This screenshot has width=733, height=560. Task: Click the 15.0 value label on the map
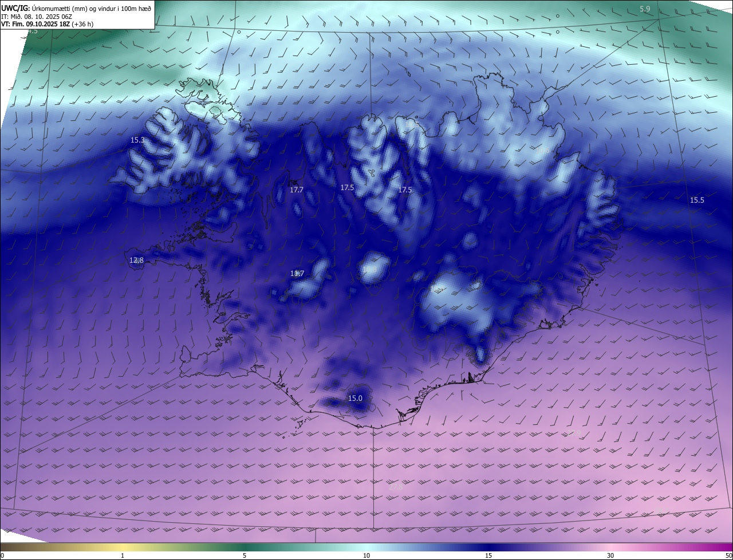(x=355, y=398)
